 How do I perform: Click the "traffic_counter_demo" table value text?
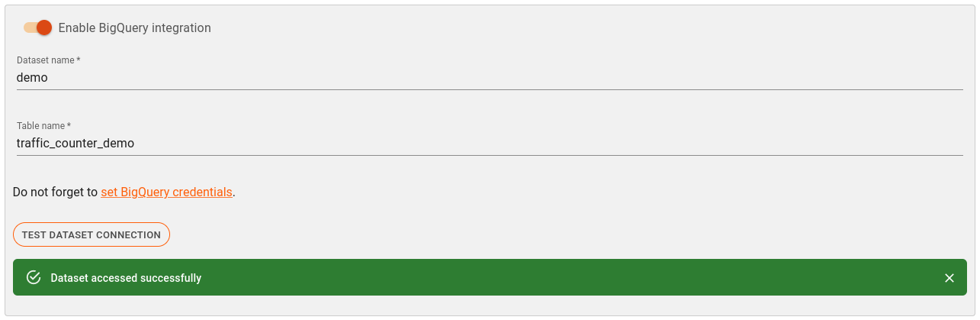tap(76, 143)
